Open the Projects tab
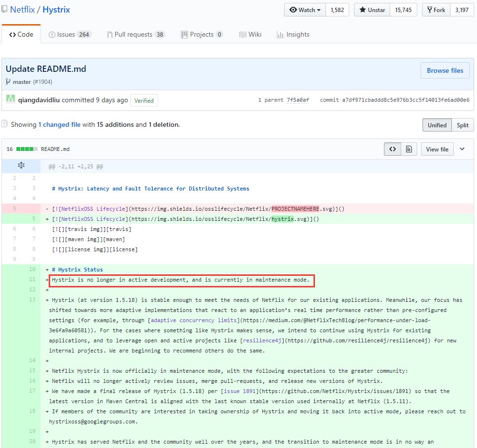This screenshot has height=448, width=477. tap(202, 34)
